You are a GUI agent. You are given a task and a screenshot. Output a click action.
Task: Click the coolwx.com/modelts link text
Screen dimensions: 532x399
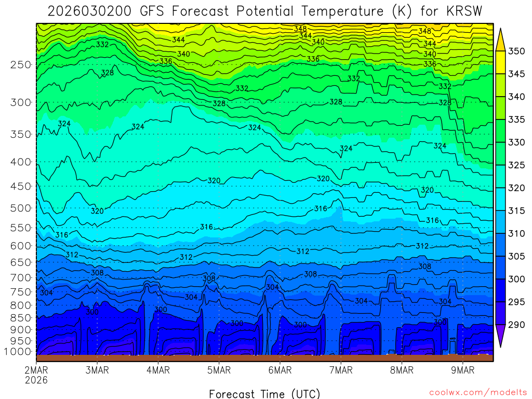pos(478,393)
